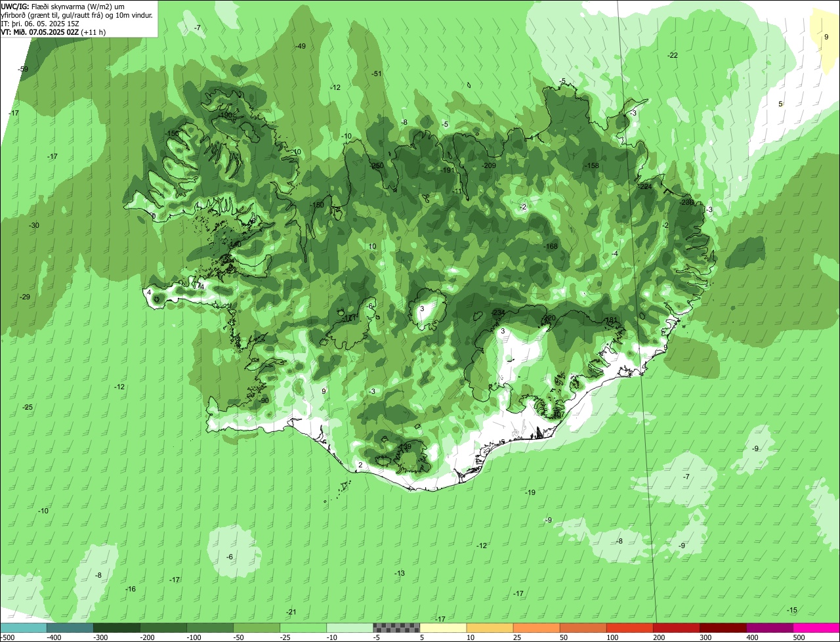
Task: Select the darkest green -300 to -200 swatch
Action: [x=116, y=628]
